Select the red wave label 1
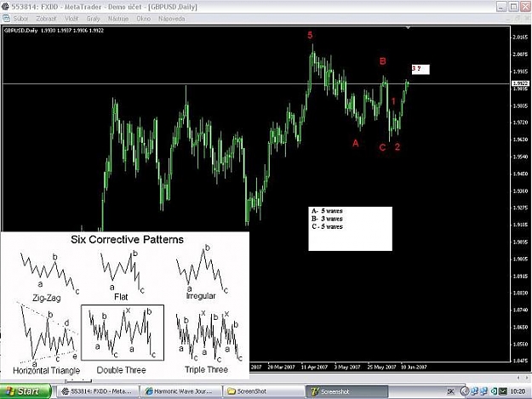 (393, 101)
